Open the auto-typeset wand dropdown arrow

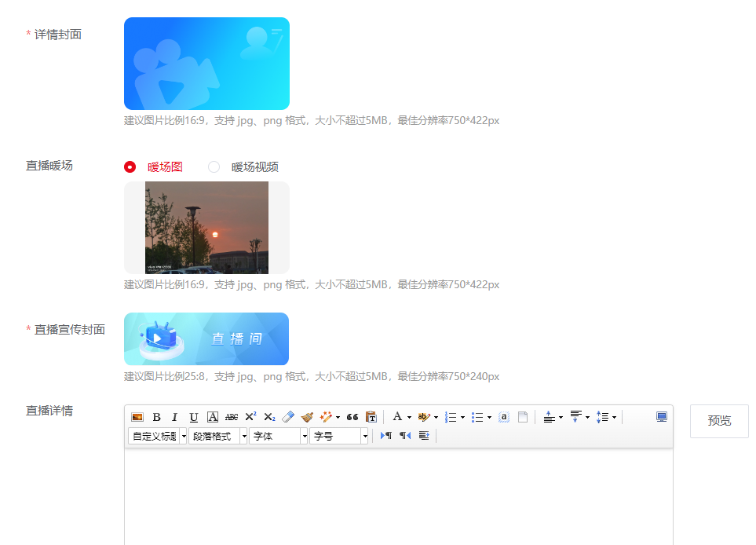click(338, 417)
